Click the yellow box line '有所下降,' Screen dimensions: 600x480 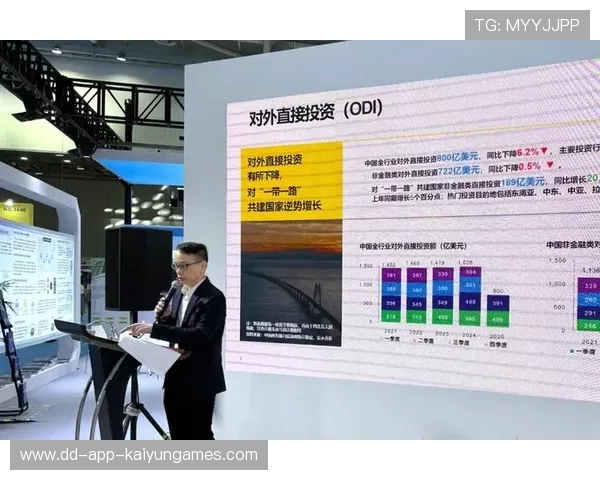(x=264, y=176)
